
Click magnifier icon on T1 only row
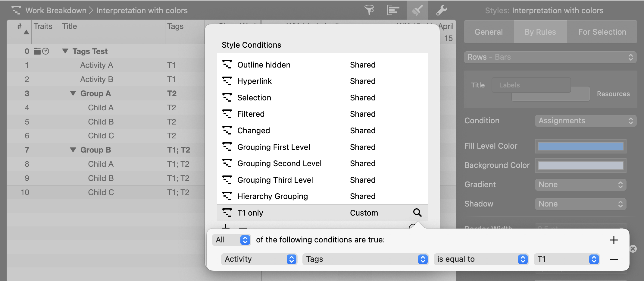pos(417,213)
